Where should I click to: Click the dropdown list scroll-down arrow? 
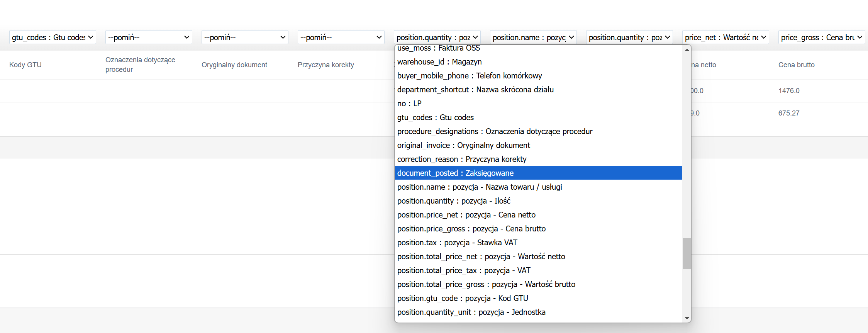tap(687, 318)
